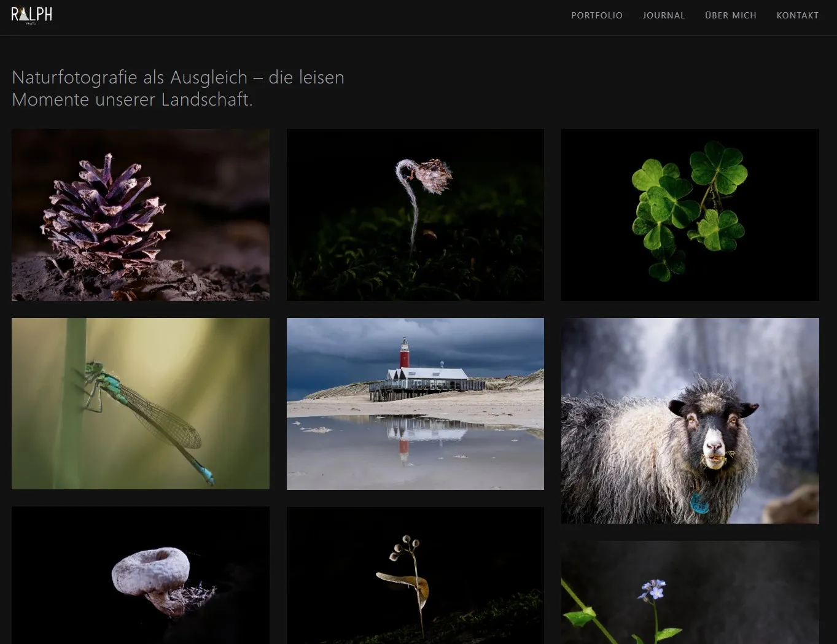This screenshot has width=837, height=644.
Task: View the curled seed head flower photo
Action: coord(415,215)
